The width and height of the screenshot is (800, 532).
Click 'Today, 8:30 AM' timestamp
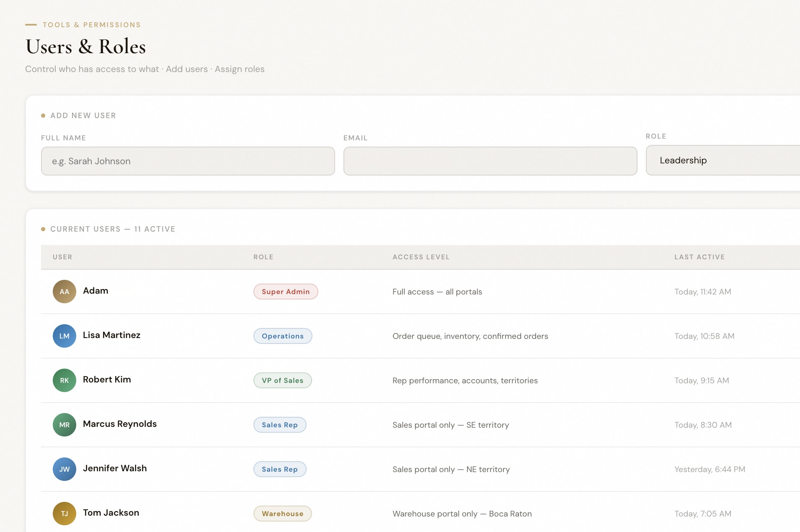pos(703,425)
